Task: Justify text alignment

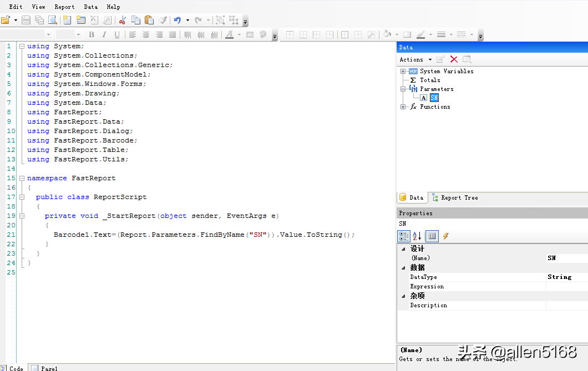Action: point(173,34)
